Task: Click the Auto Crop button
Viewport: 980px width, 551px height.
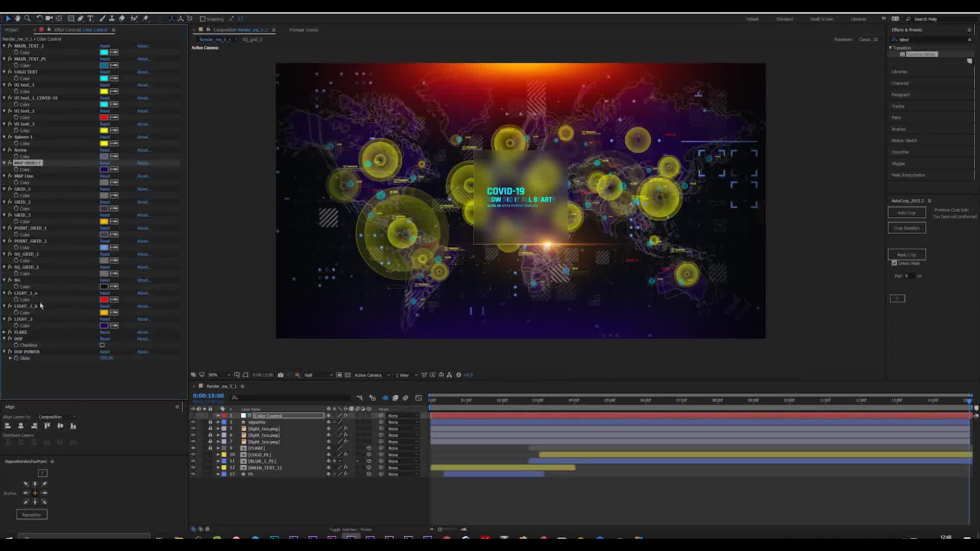Action: pyautogui.click(x=906, y=213)
